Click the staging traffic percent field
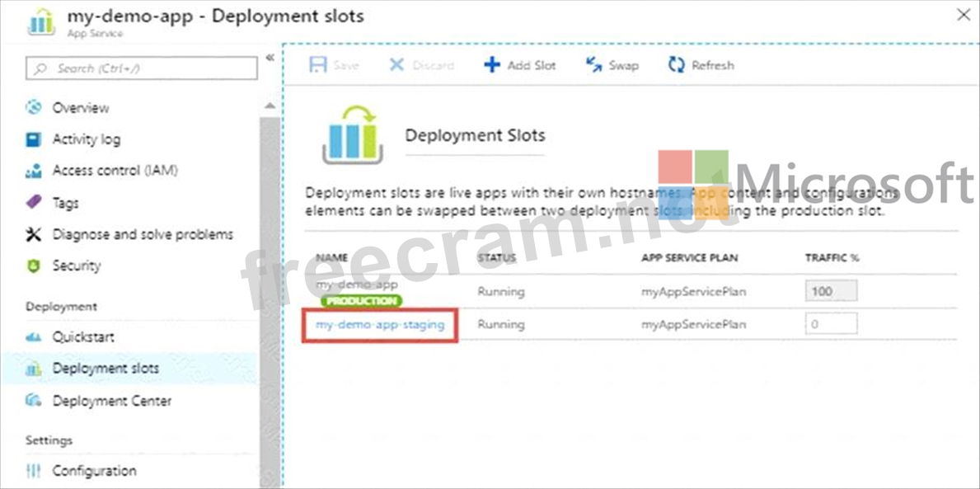The width and height of the screenshot is (980, 489). coord(831,324)
